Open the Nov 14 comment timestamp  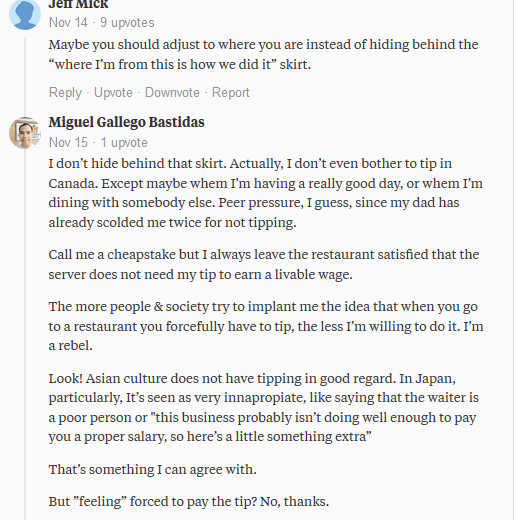click(x=68, y=23)
